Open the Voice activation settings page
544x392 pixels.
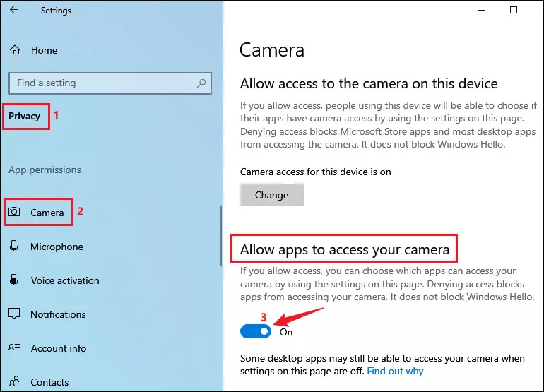coord(65,280)
